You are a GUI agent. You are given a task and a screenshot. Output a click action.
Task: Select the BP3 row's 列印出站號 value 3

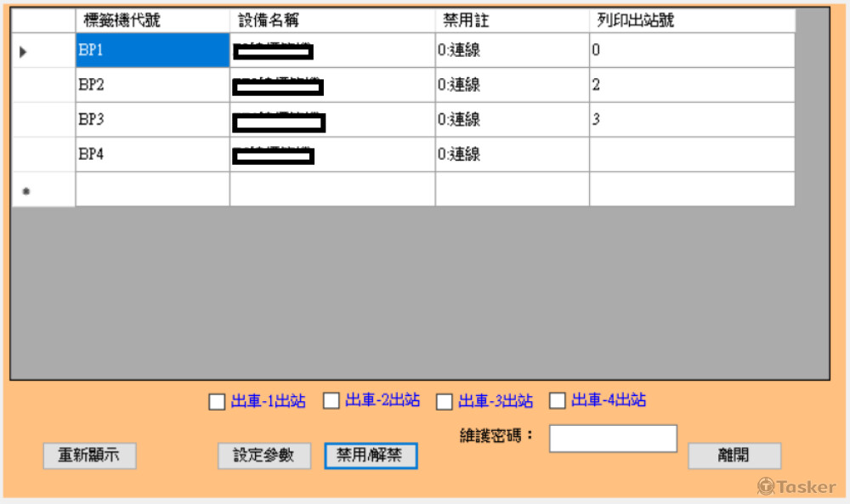[x=690, y=120]
